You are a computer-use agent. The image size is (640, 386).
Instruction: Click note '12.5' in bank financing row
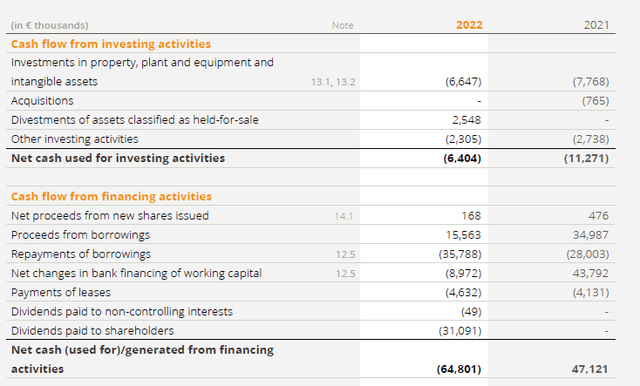point(345,273)
